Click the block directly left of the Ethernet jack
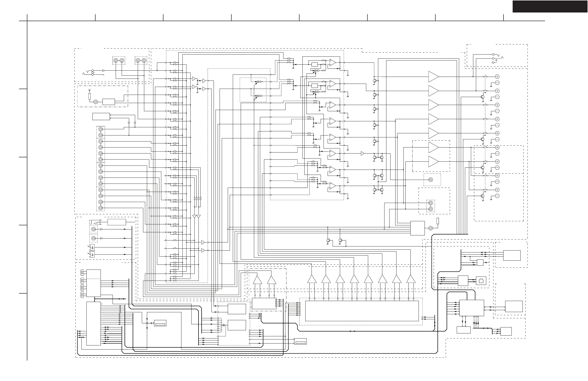The height and width of the screenshot is (381, 588). 463,281
